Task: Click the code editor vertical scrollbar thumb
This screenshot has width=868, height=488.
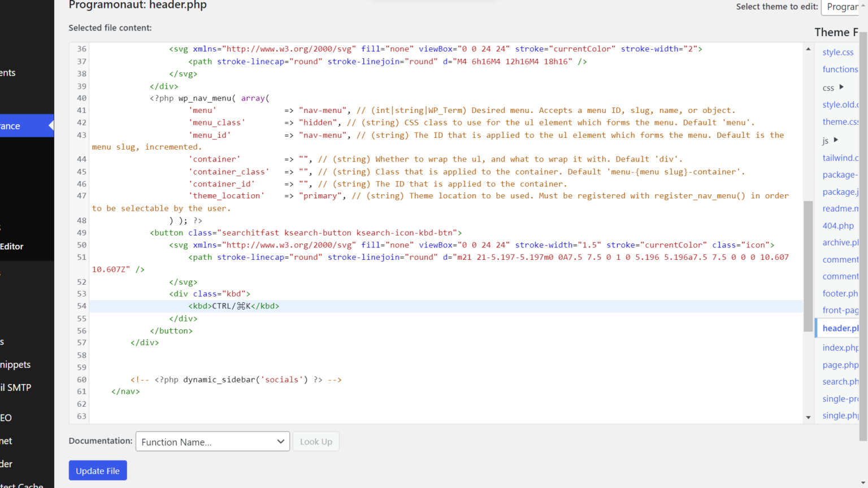Action: click(x=808, y=265)
